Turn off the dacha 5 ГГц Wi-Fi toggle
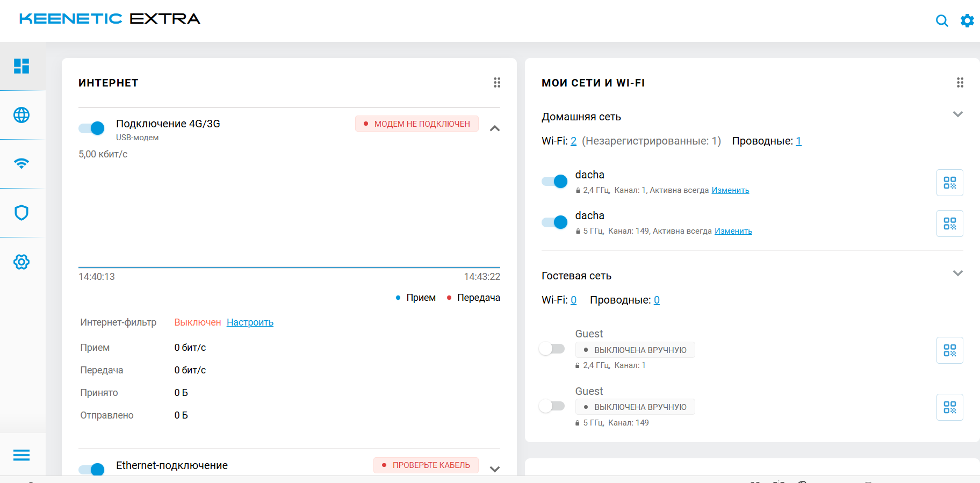Screen dimensions: 980x483 tap(554, 222)
